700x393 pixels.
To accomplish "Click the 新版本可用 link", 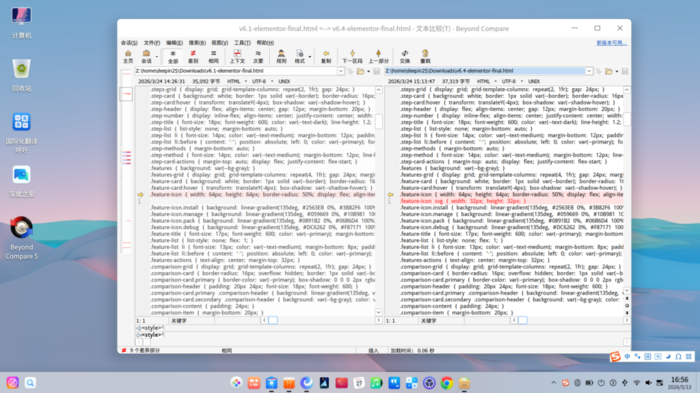I will (x=612, y=43).
